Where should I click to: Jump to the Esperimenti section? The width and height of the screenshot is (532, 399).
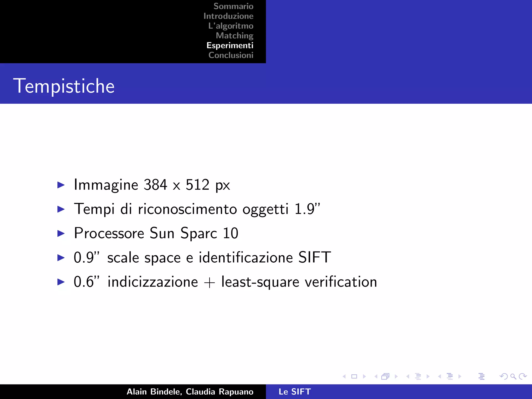[x=230, y=45]
